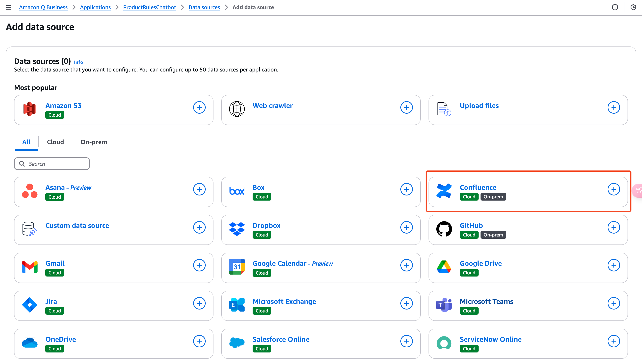This screenshot has width=642, height=364.
Task: Click the Box logo icon
Action: point(237,191)
